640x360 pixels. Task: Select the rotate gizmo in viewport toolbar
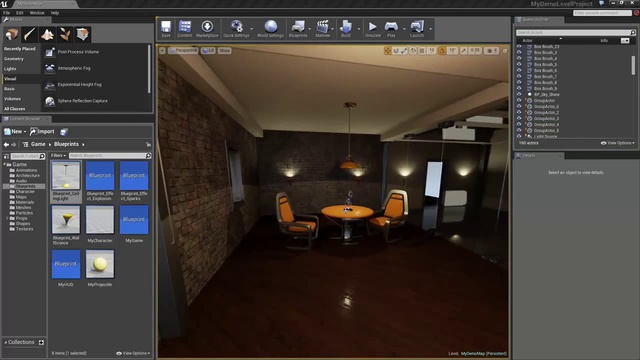(x=396, y=51)
